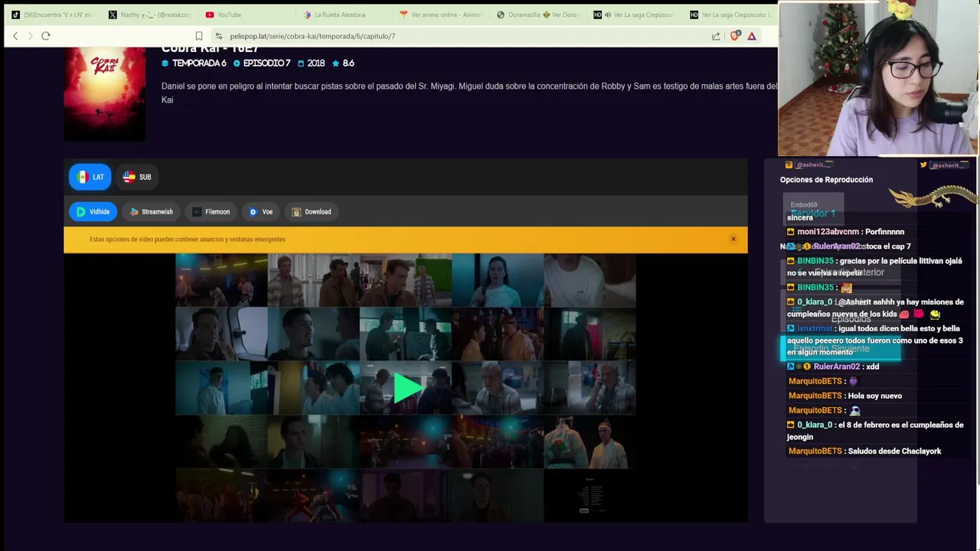The width and height of the screenshot is (980, 551).
Task: Click the EPISODIO 7 label
Action: 262,64
